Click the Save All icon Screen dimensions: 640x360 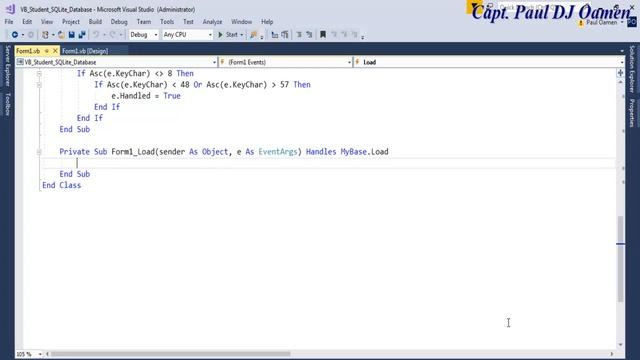tap(82, 35)
